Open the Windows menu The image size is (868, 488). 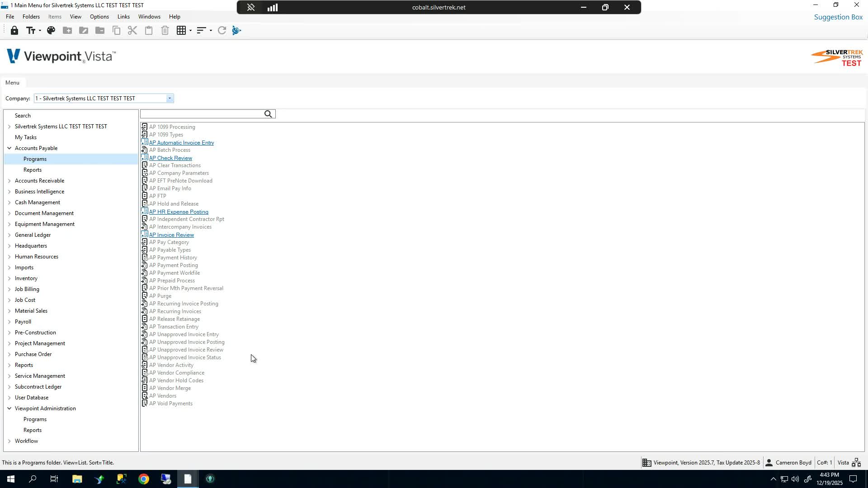pyautogui.click(x=149, y=17)
